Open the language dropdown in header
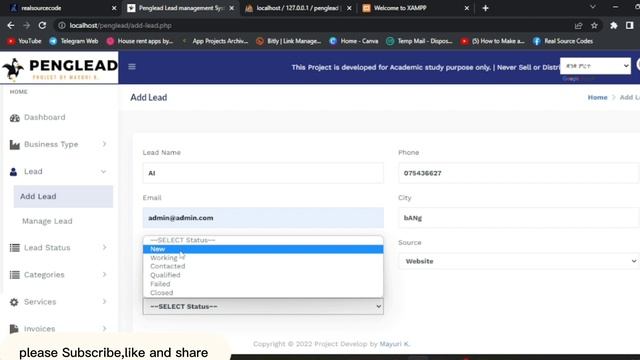The image size is (640, 360). pyautogui.click(x=596, y=66)
